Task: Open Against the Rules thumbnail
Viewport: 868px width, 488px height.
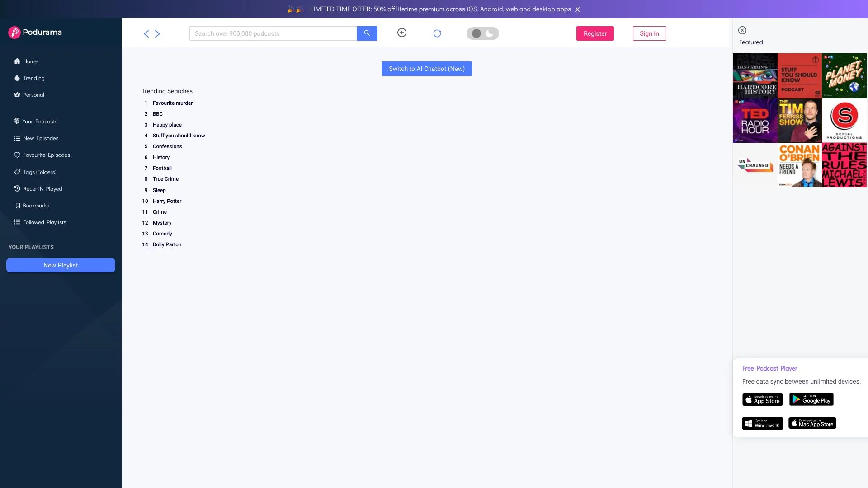Action: (844, 165)
